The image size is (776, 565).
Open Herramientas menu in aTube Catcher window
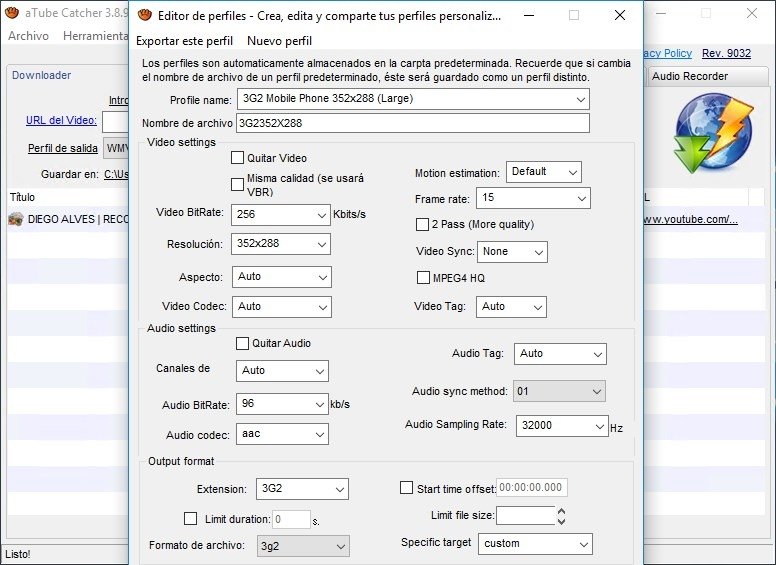[x=95, y=36]
